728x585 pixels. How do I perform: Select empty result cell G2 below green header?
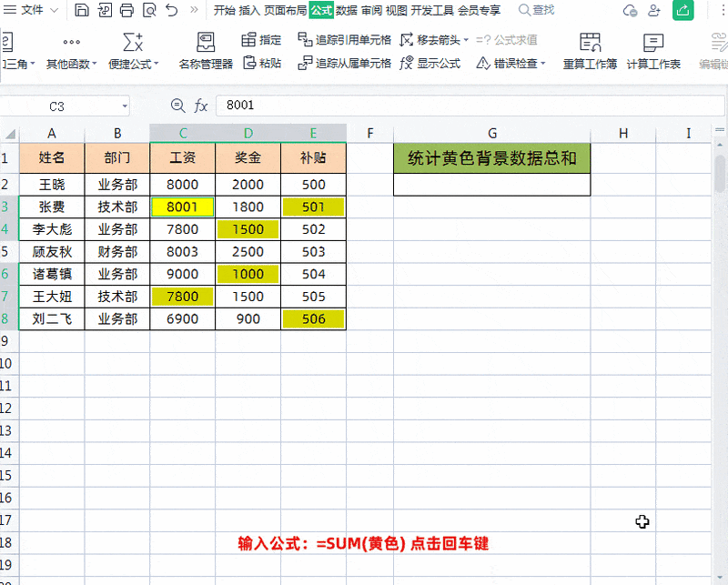point(492,185)
